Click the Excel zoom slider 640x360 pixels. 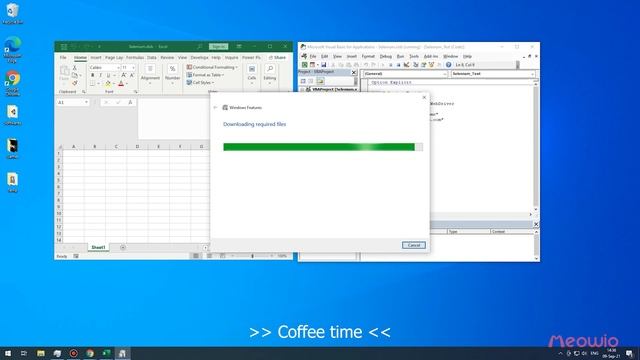tap(252, 256)
